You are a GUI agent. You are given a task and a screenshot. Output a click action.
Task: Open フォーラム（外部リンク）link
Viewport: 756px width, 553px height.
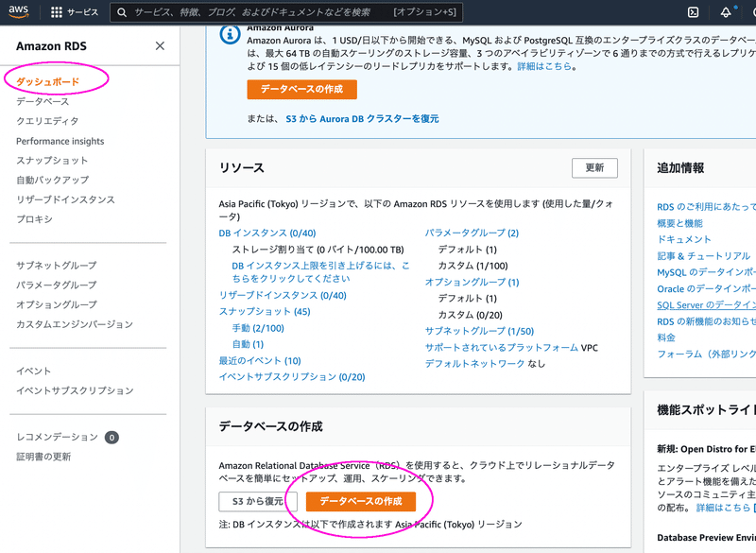706,354
